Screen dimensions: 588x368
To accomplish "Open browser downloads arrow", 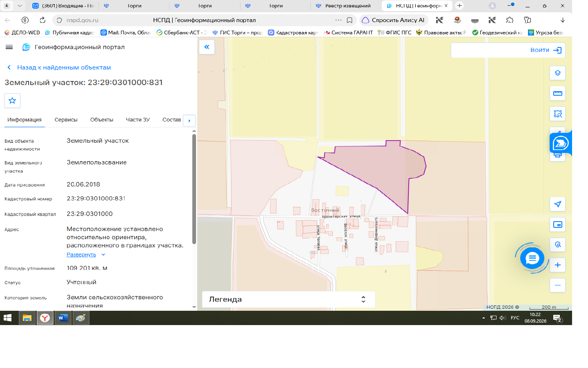I will pyautogui.click(x=562, y=20).
